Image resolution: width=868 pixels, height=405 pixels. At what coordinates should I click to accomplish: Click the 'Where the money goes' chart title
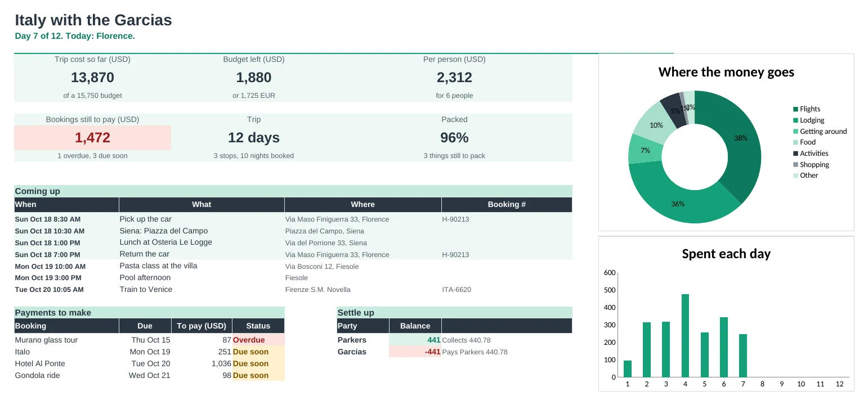point(726,73)
